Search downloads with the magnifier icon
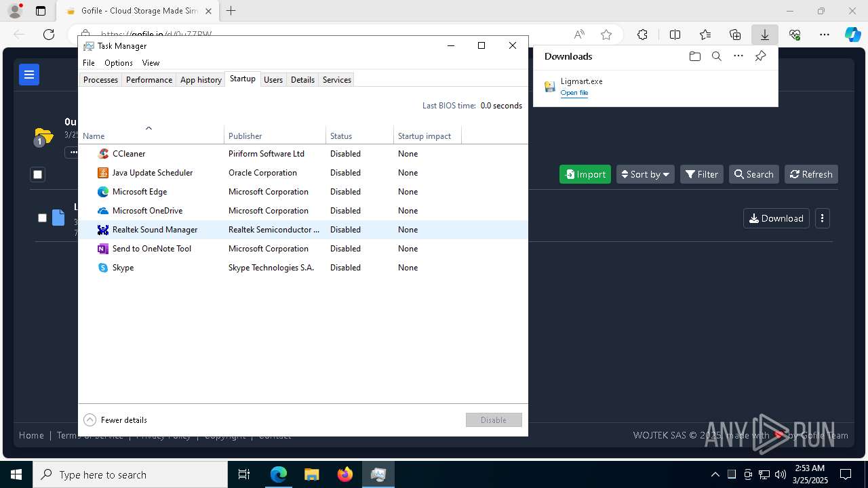This screenshot has width=868, height=488. (716, 56)
